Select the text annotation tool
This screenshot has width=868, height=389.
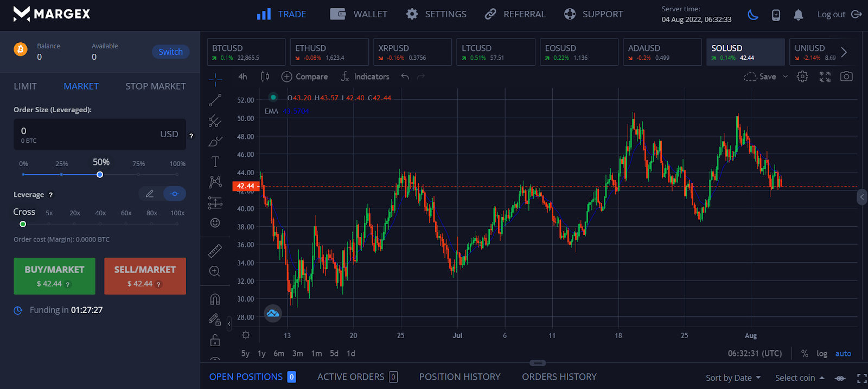coord(215,162)
